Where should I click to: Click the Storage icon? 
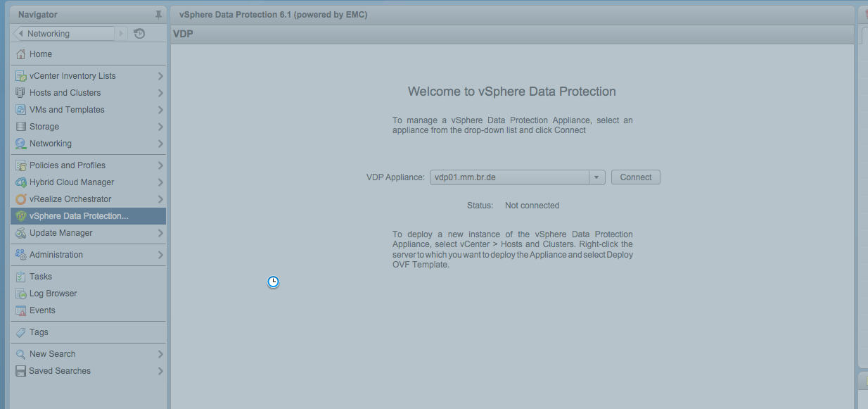pyautogui.click(x=21, y=127)
